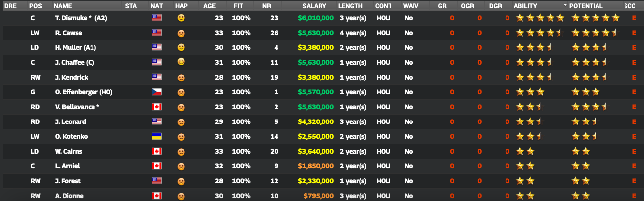Click A. Dionne's unhappy face icon
Screen dimensions: 644x201
(181, 196)
